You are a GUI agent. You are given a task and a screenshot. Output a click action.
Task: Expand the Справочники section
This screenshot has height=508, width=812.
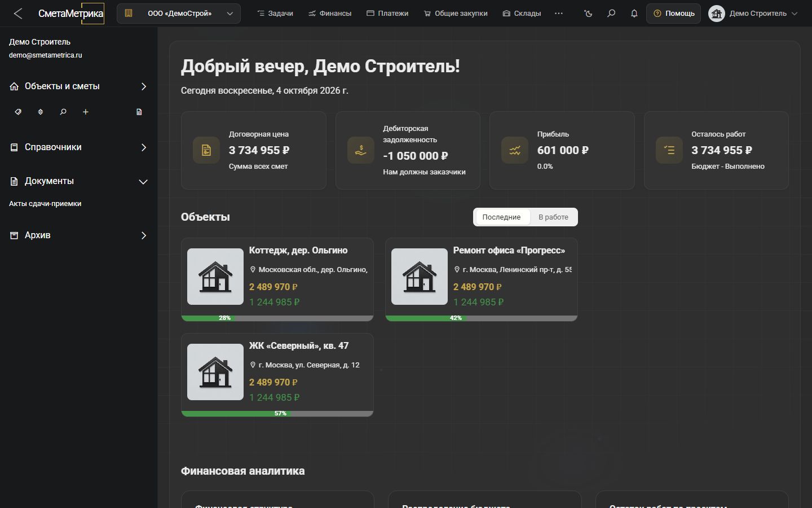point(79,147)
